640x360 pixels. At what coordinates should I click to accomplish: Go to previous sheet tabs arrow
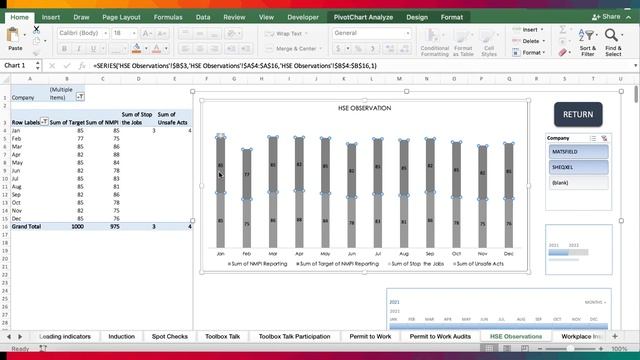(9, 337)
